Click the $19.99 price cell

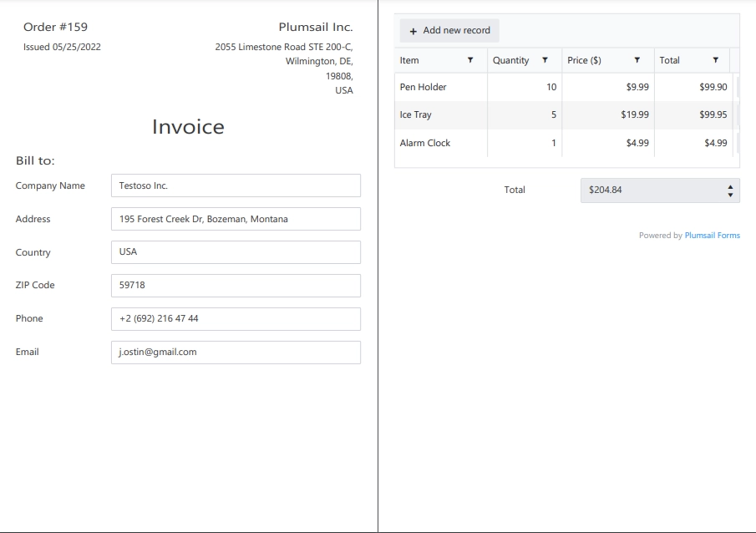[608, 114]
